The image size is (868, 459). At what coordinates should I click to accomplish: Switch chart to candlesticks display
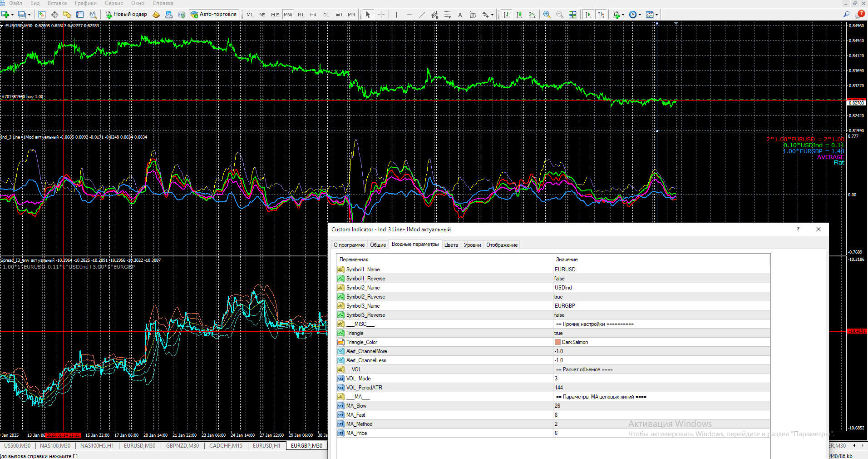point(519,15)
